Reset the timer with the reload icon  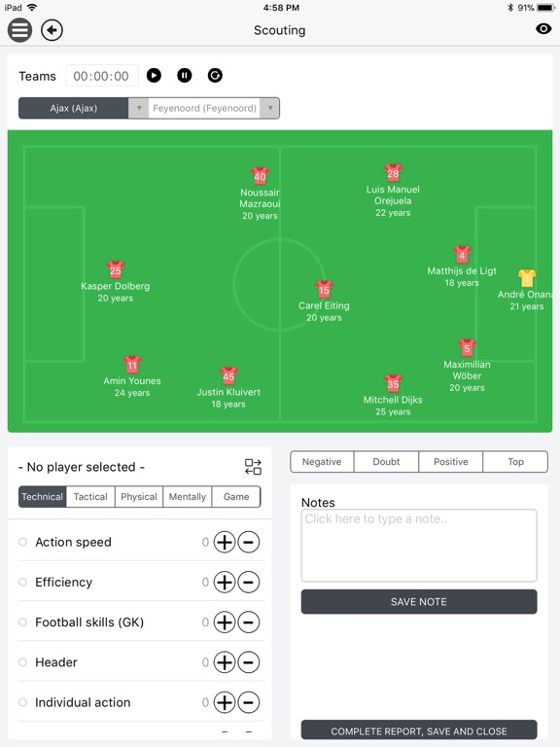[215, 75]
